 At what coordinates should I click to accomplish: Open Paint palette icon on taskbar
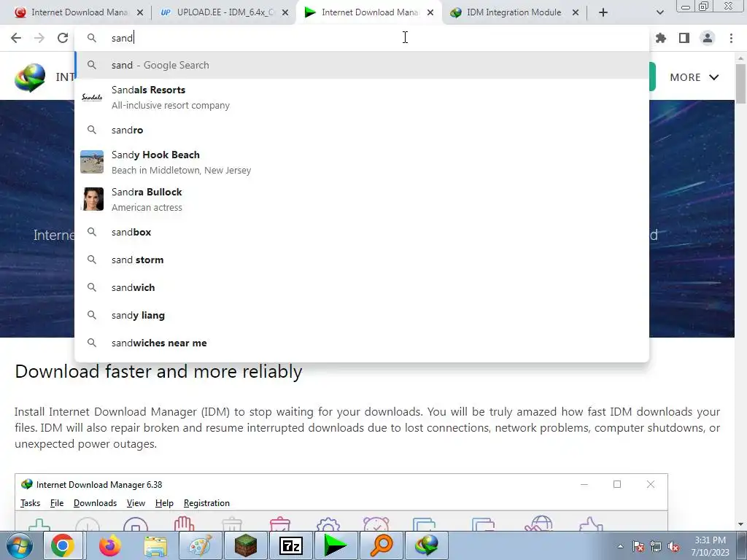point(200,545)
